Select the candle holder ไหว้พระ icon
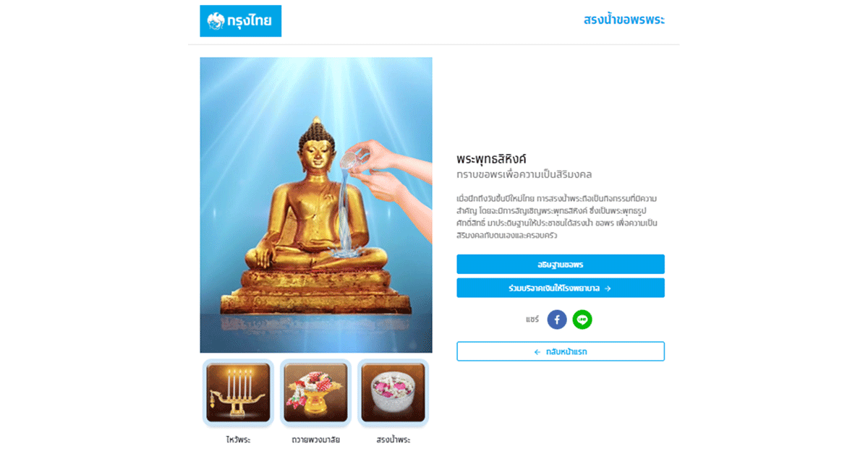 pos(238,393)
